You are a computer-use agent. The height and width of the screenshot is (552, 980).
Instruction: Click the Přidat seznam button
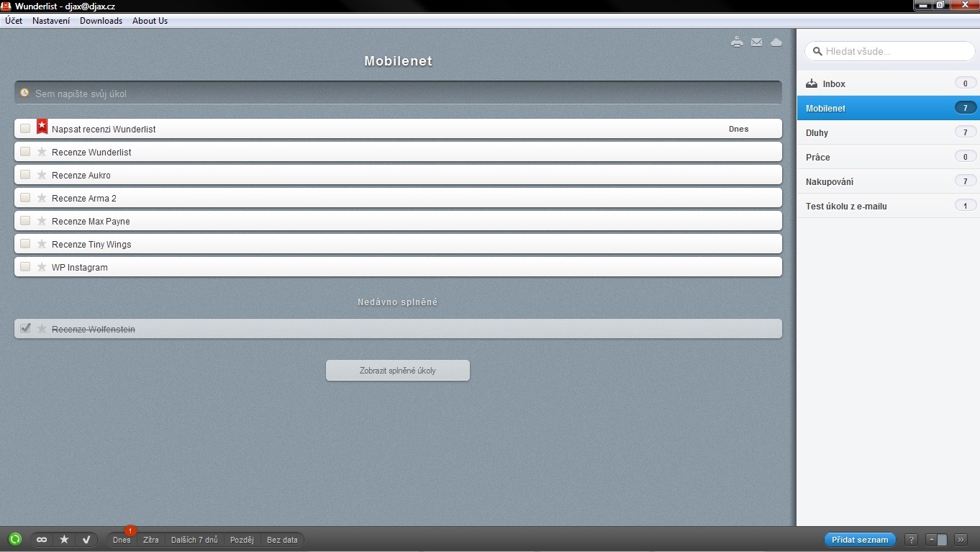coord(860,539)
